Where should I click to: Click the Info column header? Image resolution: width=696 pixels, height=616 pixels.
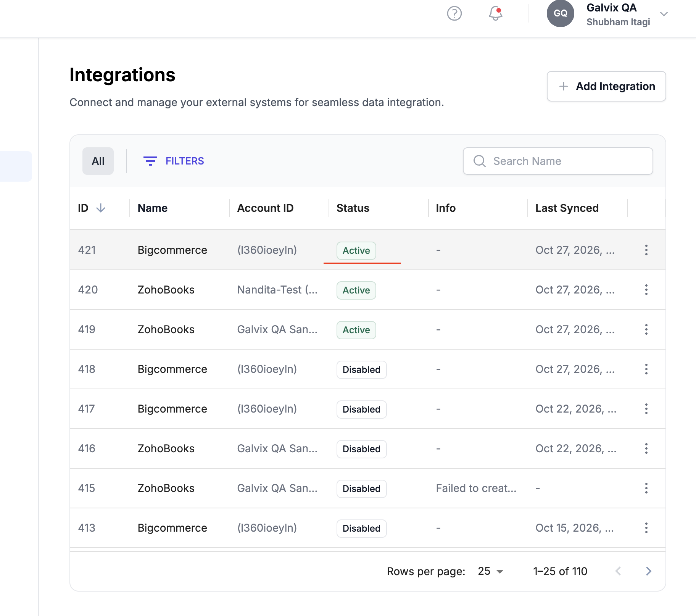(446, 208)
